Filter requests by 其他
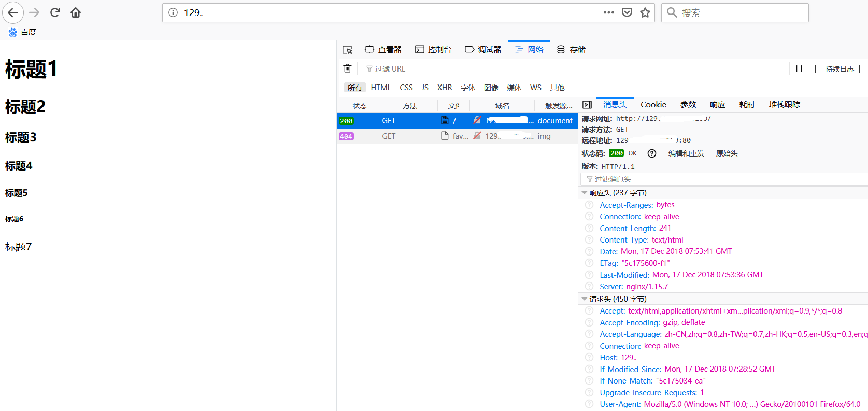868x411 pixels. click(558, 88)
